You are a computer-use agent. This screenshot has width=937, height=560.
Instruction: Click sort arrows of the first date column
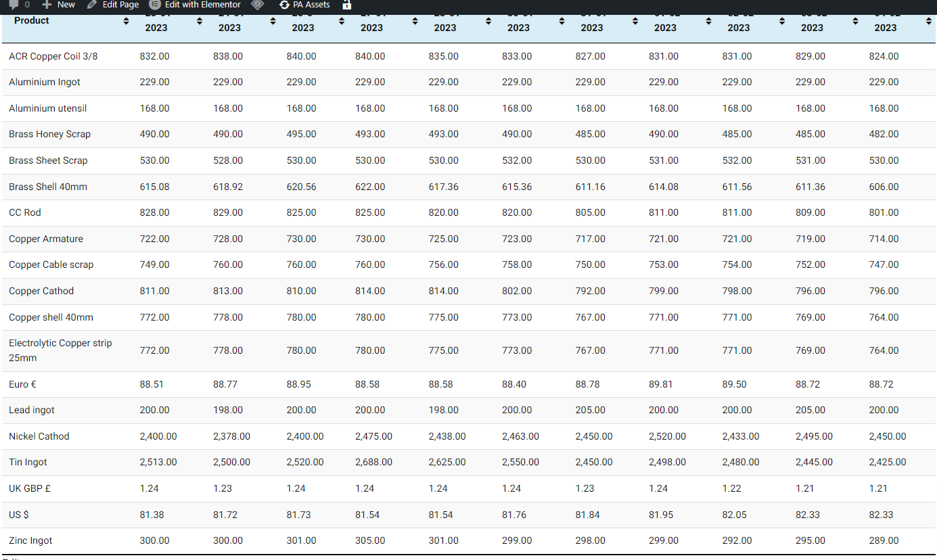[200, 22]
